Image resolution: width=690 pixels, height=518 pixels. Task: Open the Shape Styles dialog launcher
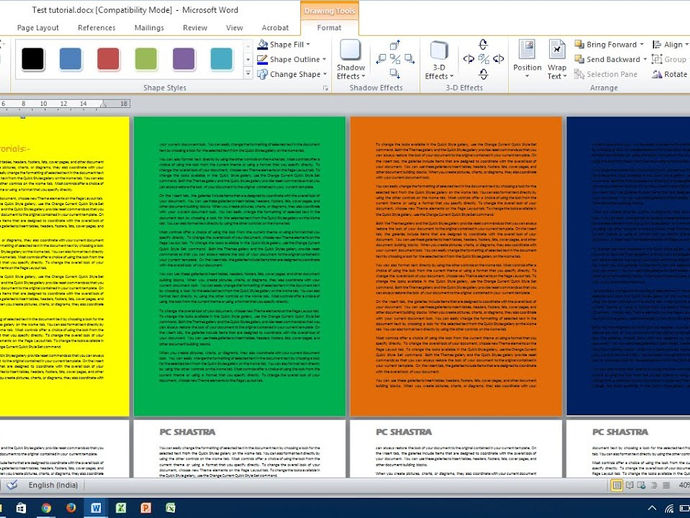click(326, 88)
